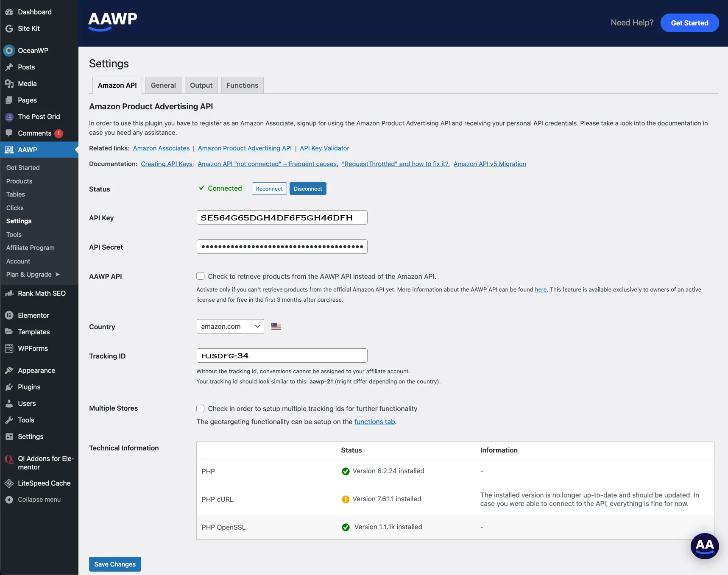This screenshot has height=575, width=728.
Task: Open the Amazon Associates link
Action: coord(161,148)
